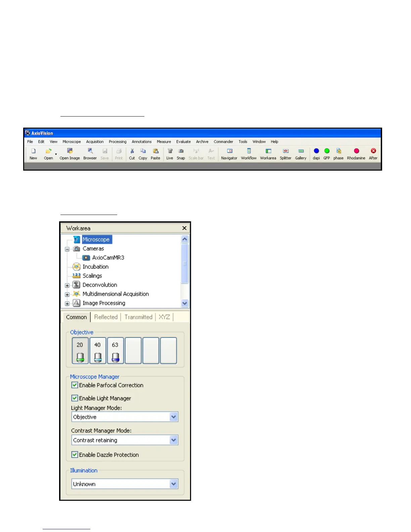Expand the Deconvolution tree node
Screen dimensions: 411x532
(67, 285)
